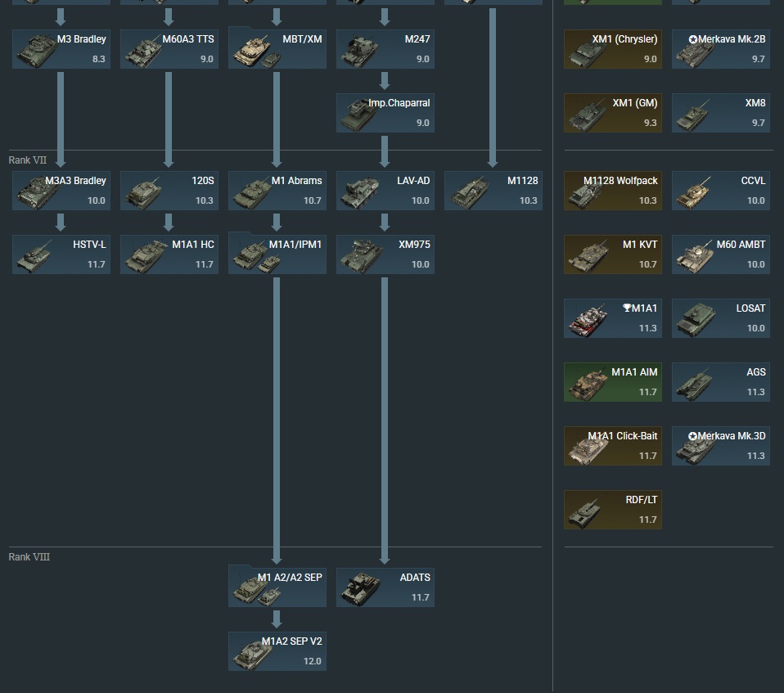Click the HSTV-L tank icon
The width and height of the screenshot is (784, 693).
(34, 257)
